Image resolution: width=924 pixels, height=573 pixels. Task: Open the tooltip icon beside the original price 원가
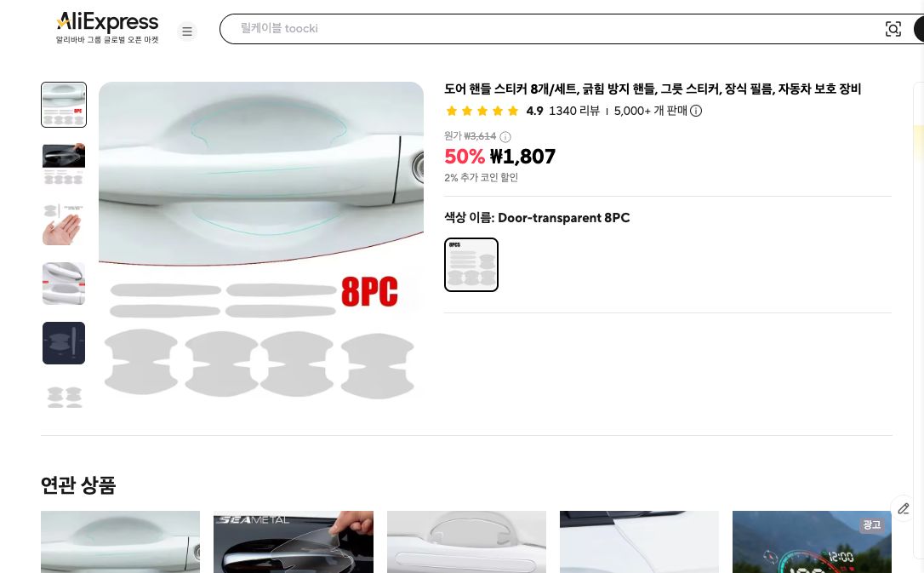click(x=505, y=136)
